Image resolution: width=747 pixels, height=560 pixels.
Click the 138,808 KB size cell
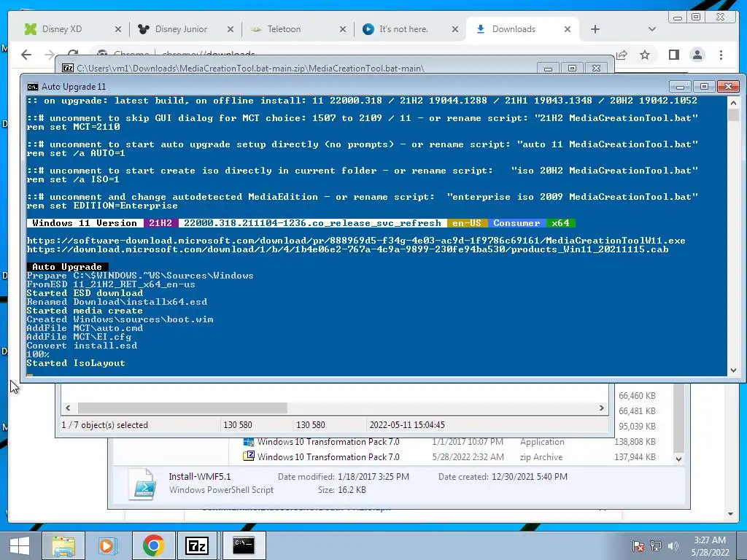point(635,442)
